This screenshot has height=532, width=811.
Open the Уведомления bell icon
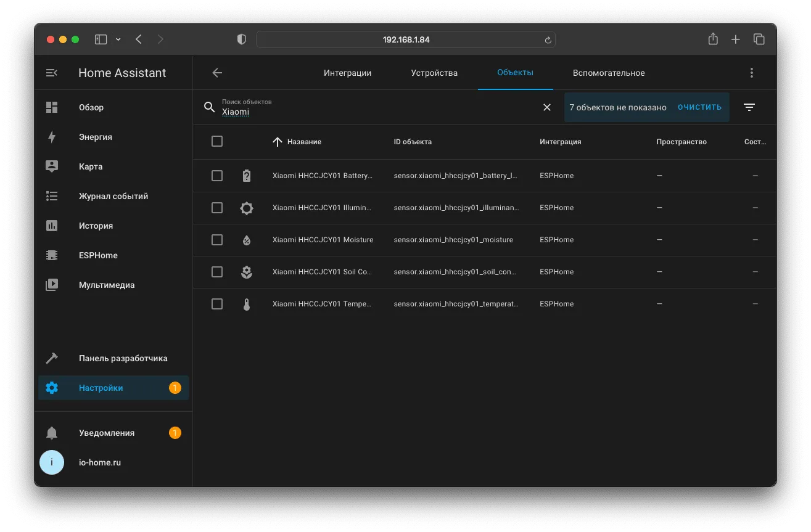pos(52,433)
